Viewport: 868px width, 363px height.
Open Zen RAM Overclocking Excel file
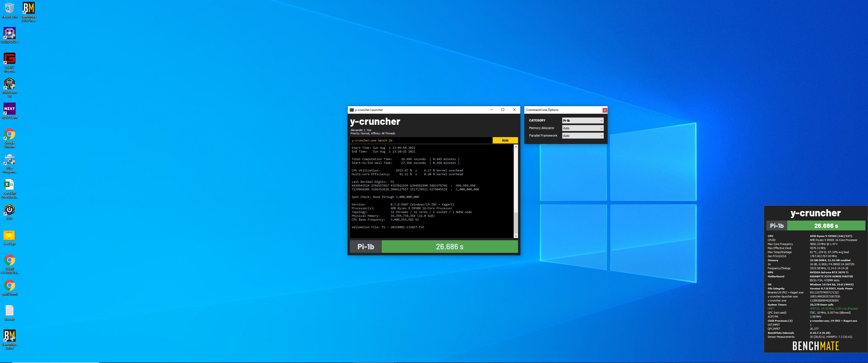[x=9, y=189]
